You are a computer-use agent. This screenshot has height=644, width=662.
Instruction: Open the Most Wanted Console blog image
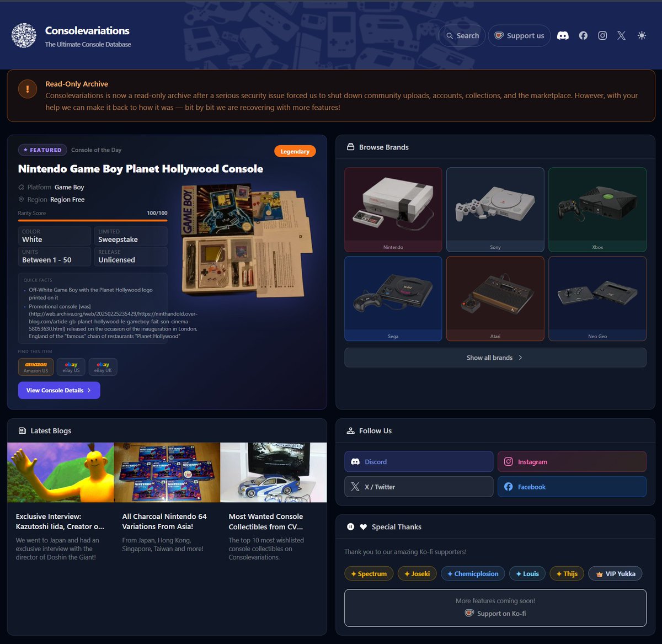[x=274, y=472]
